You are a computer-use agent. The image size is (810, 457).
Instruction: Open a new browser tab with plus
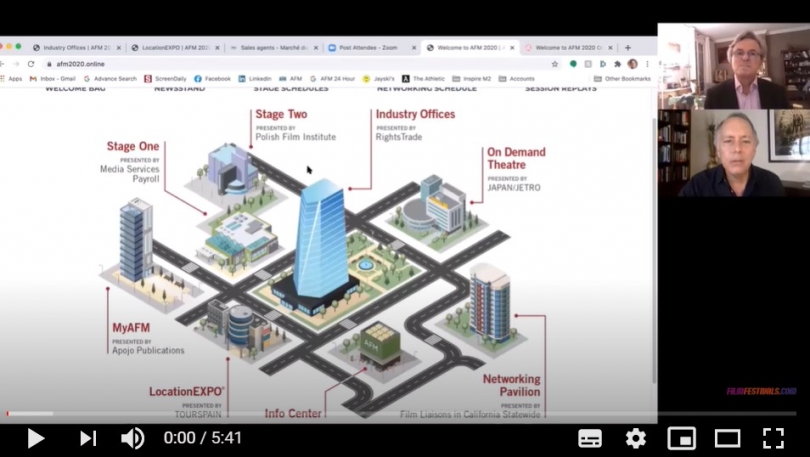tap(628, 48)
